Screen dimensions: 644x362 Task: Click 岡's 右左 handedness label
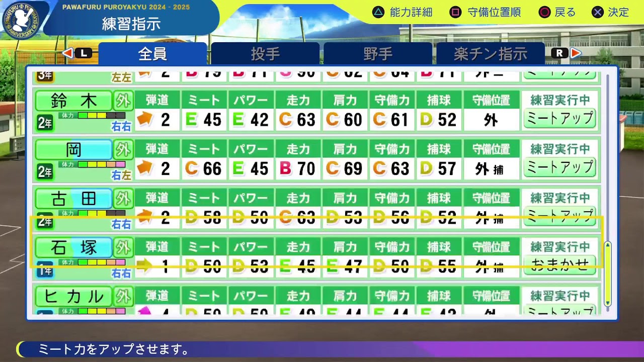121,175
